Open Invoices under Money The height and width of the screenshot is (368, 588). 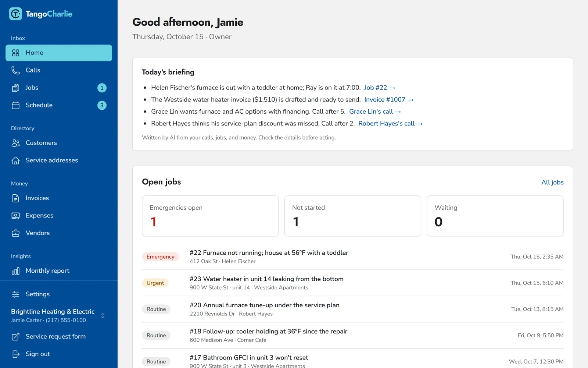point(59,198)
